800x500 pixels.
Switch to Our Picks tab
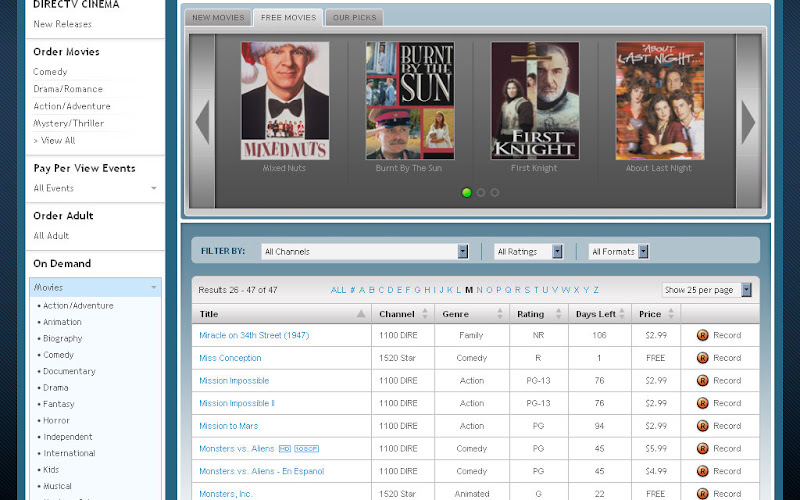(x=355, y=17)
